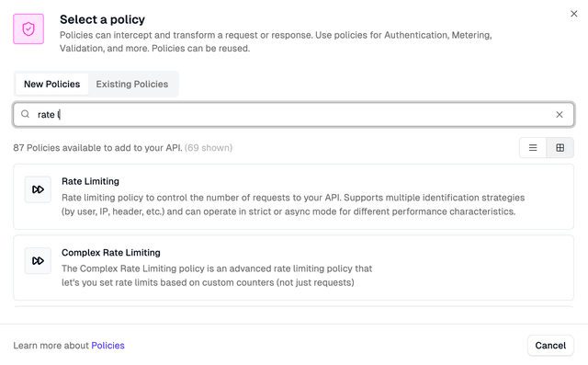
Task: Cancel the policy selection
Action: pyautogui.click(x=550, y=346)
